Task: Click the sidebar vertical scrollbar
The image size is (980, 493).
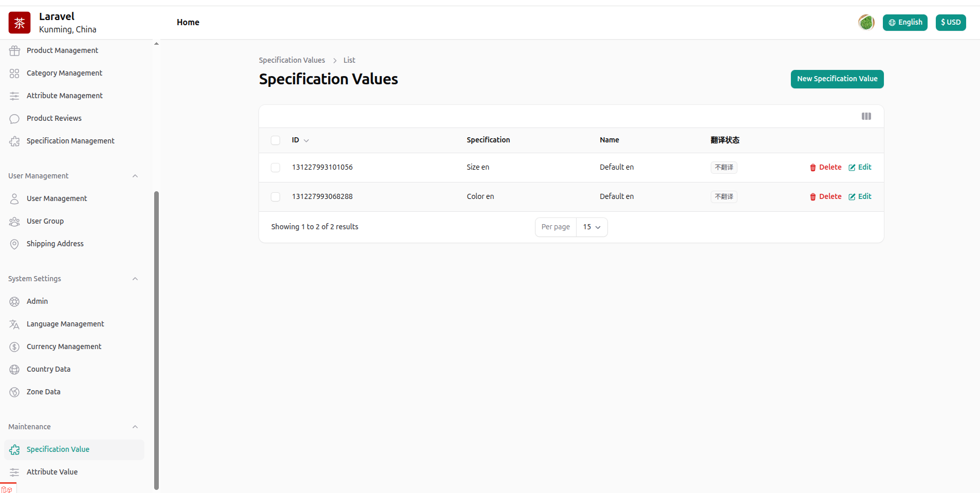Action: [x=156, y=339]
